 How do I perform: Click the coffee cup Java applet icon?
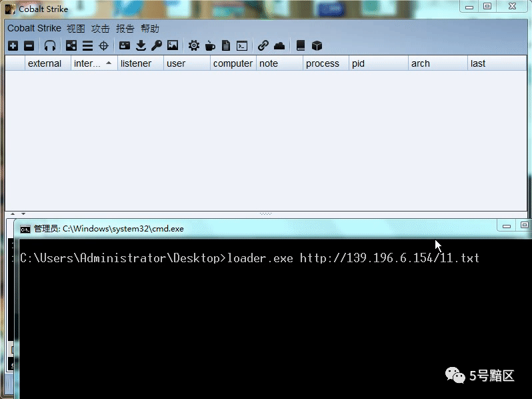210,45
